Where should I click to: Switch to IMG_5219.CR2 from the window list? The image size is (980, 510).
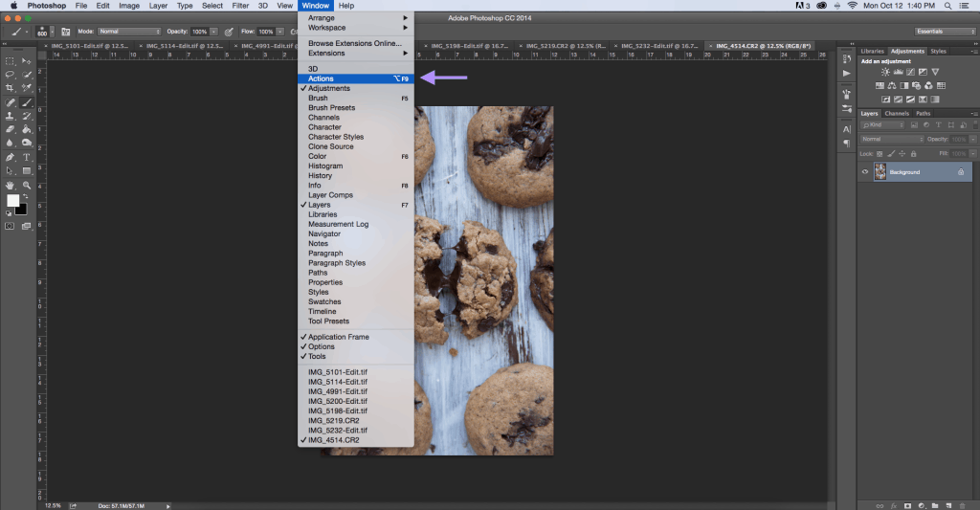pos(333,421)
